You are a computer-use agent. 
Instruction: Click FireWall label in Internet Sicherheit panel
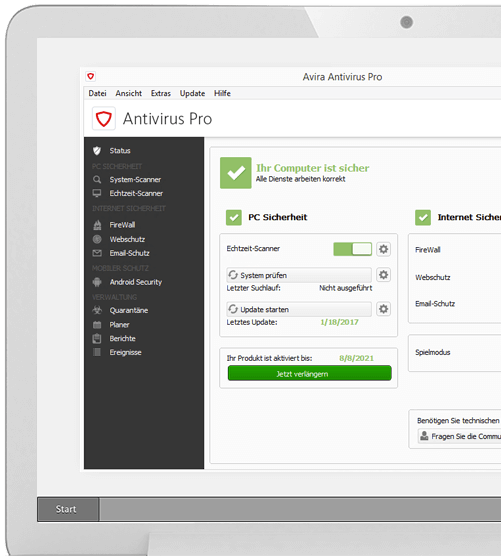point(428,250)
